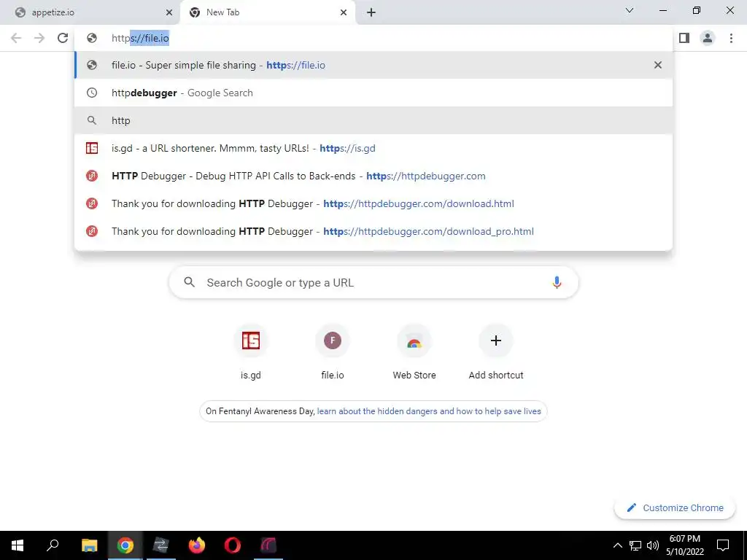Follow the Fentanyl Awareness Day link

click(429, 411)
